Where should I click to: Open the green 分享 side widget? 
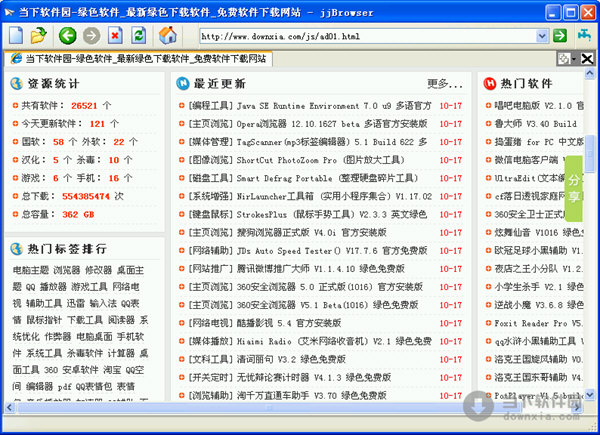click(x=574, y=189)
